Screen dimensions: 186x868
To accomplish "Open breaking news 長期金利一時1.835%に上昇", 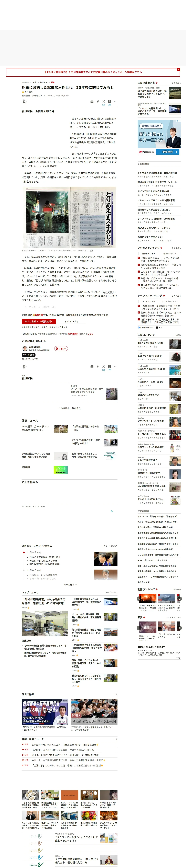I will [64, 745].
